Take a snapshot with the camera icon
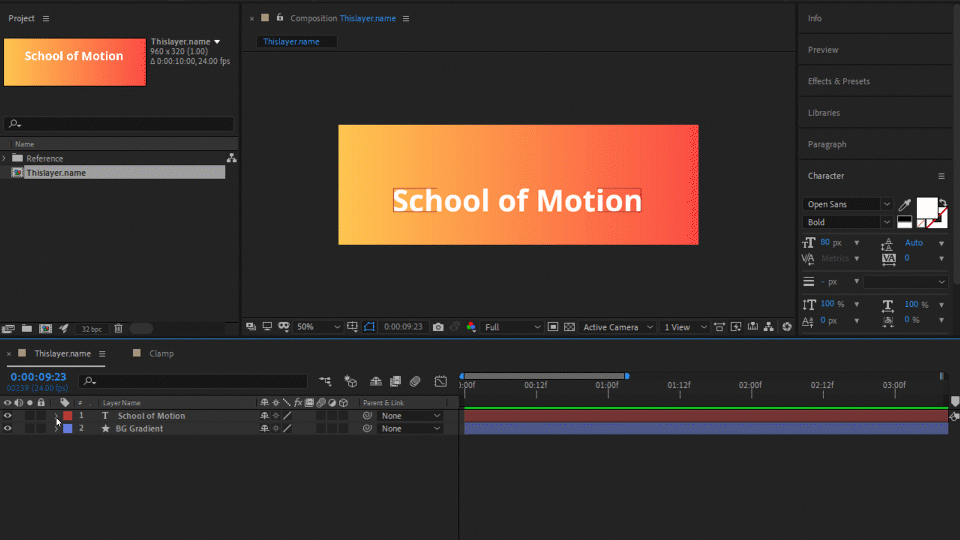 coord(438,327)
